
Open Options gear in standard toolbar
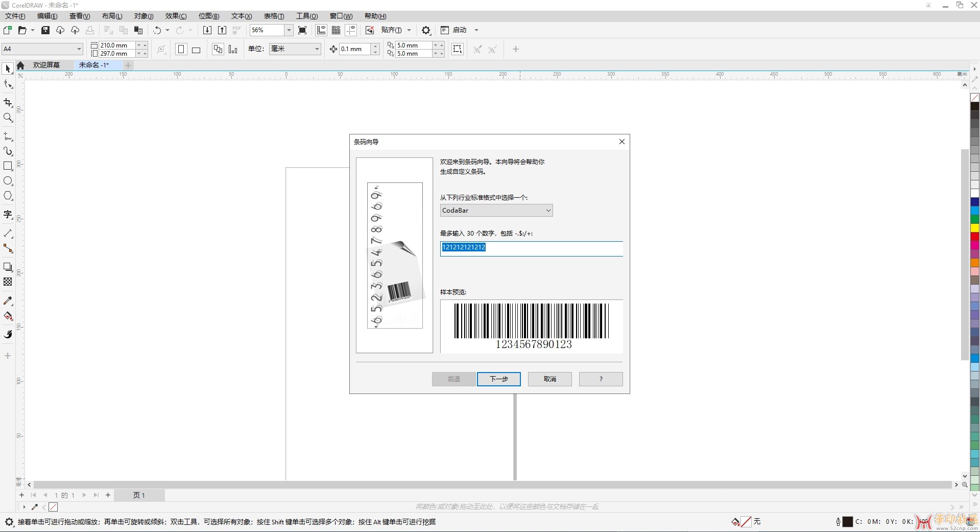(x=426, y=30)
